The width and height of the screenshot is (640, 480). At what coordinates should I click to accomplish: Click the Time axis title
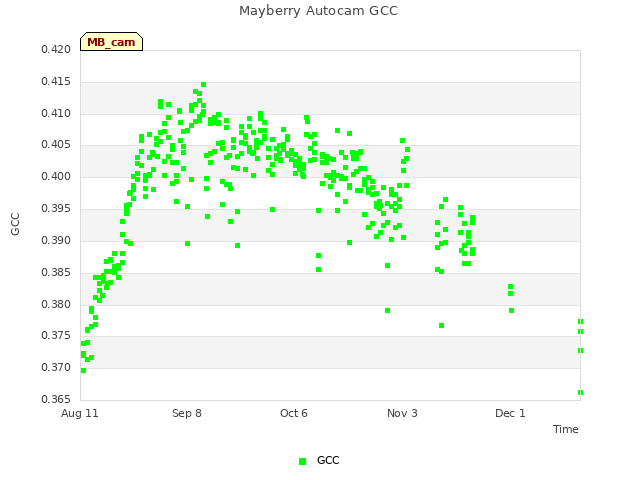pos(566,429)
